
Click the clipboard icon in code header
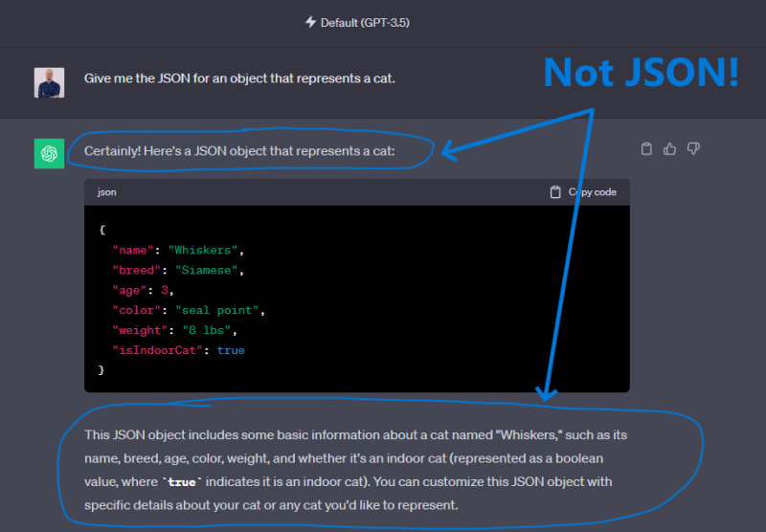click(x=555, y=192)
